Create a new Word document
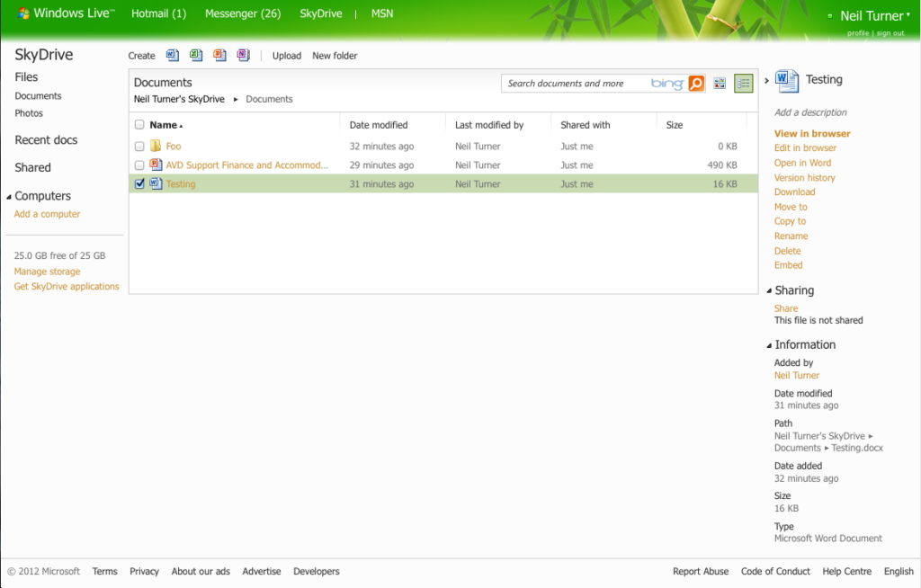Viewport: 921px width, 588px height. (172, 55)
